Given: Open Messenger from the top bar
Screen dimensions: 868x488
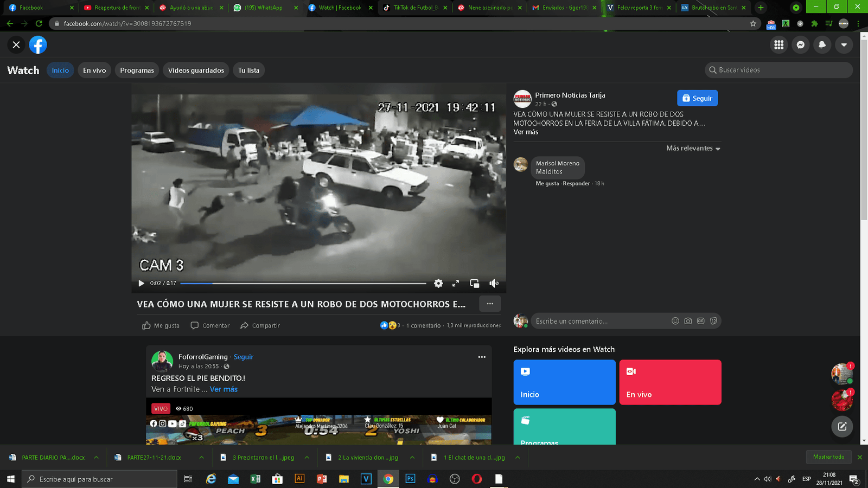Looking at the screenshot, I should click(800, 45).
